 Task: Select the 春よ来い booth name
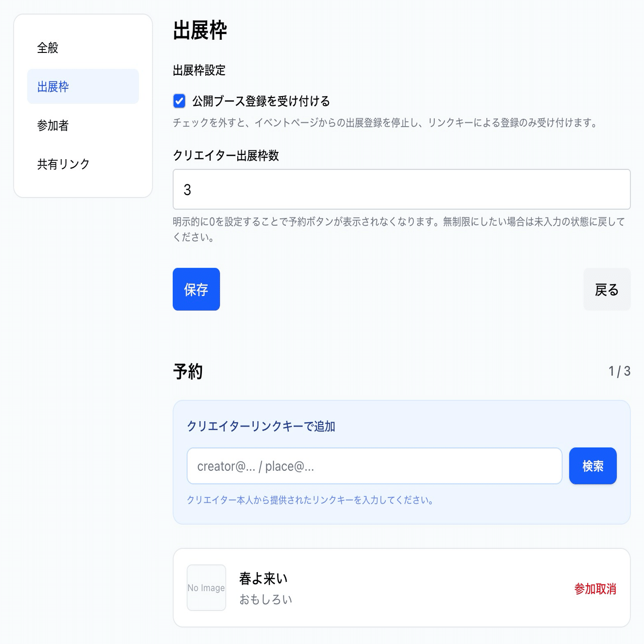pyautogui.click(x=264, y=578)
